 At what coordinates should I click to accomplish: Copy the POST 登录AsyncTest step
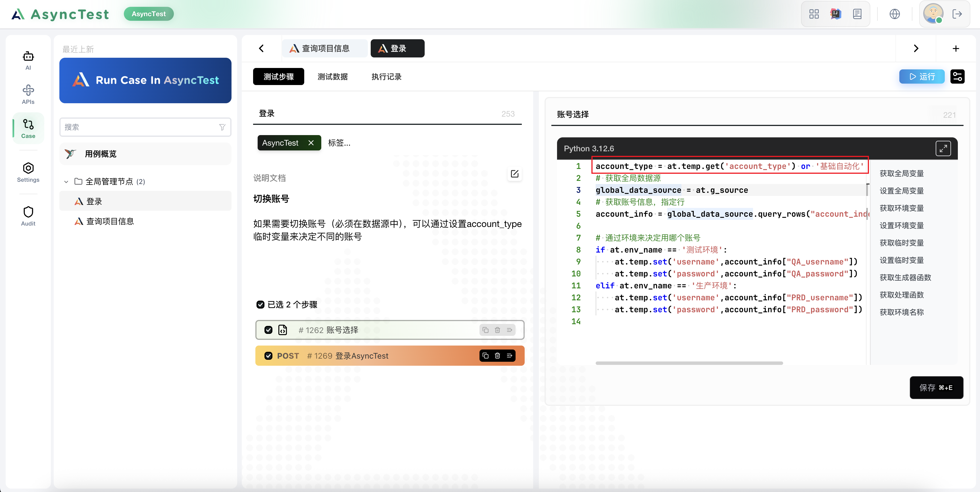[485, 356]
